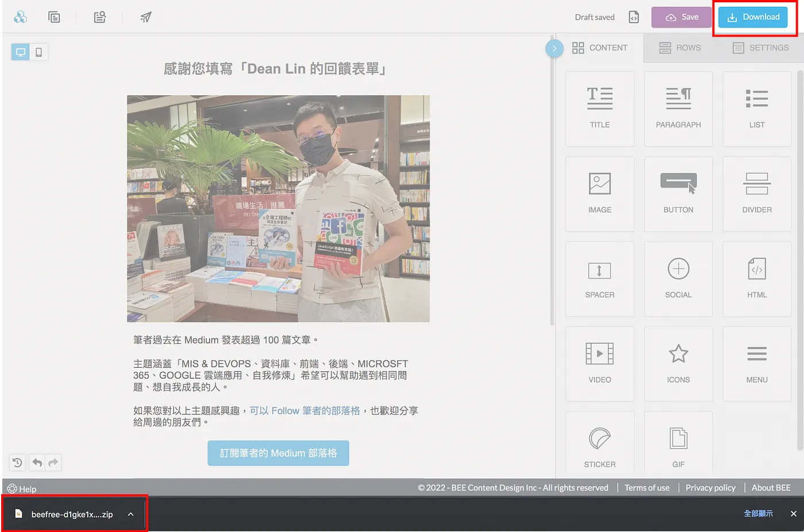This screenshot has width=804, height=532.
Task: Select the PARAGRAPH content block
Action: coord(678,109)
